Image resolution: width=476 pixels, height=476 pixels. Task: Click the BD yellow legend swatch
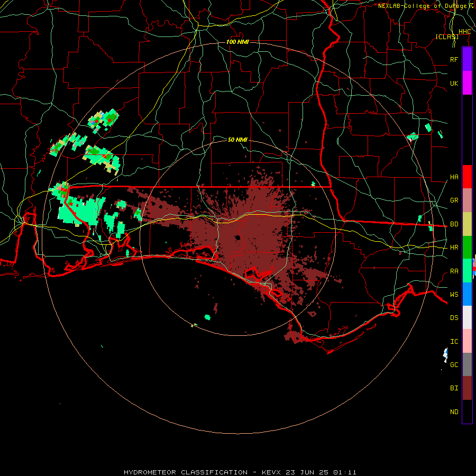(467, 224)
